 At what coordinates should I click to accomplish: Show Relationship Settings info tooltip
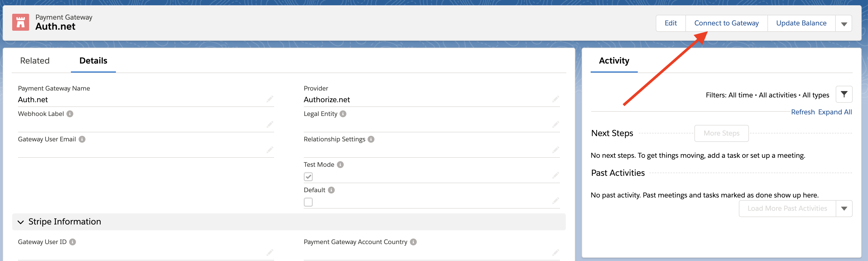point(371,139)
